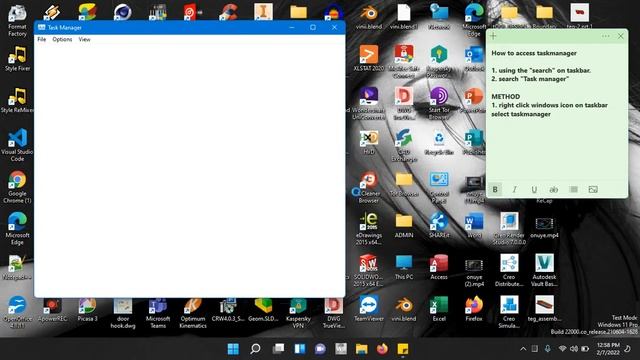This screenshot has height=360, width=640.
Task: Switch to Firefox on the taskbar
Action: (x=382, y=349)
